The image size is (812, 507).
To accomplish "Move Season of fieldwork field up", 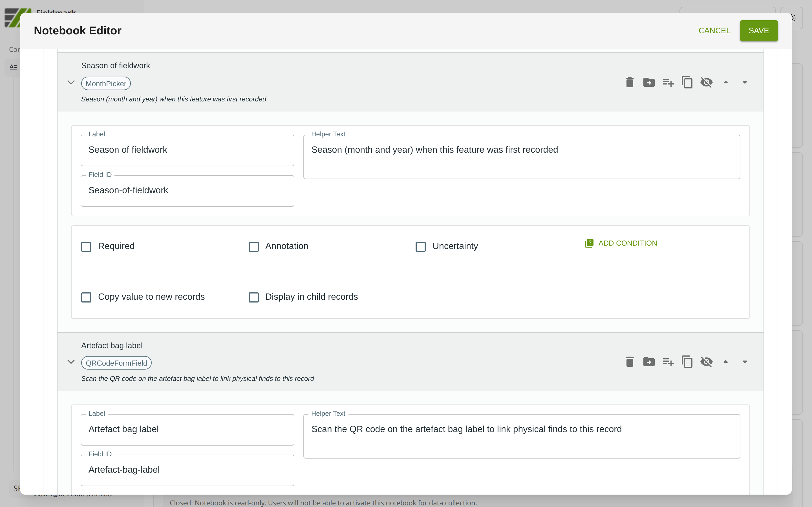I will click(x=725, y=82).
